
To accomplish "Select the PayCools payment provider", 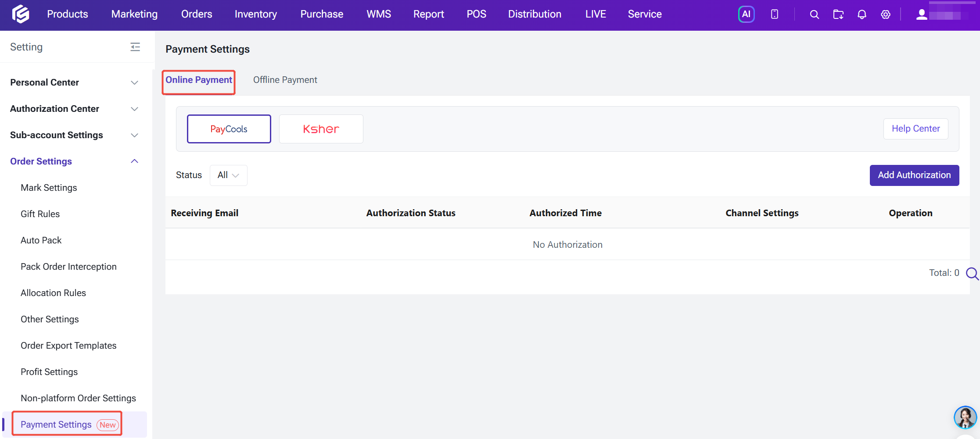I will [229, 129].
